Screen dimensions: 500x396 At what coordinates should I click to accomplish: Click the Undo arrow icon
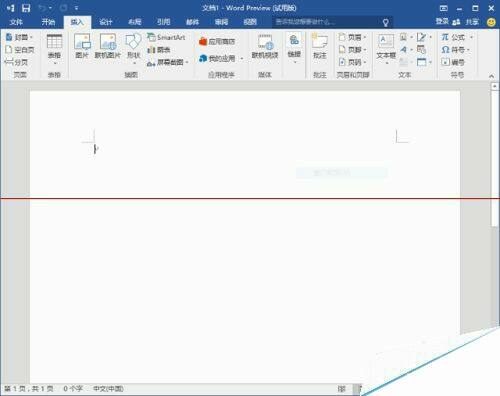tap(42, 8)
